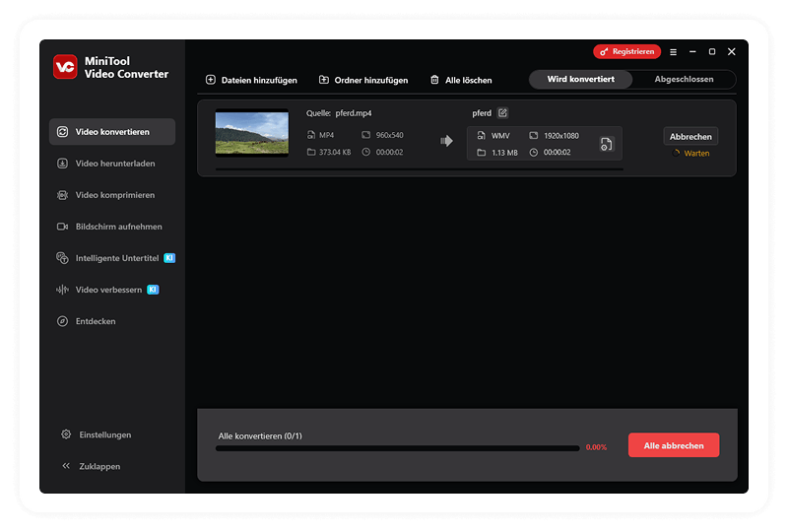788x532 pixels.
Task: Click the source file name pferd.mp4
Action: 354,113
